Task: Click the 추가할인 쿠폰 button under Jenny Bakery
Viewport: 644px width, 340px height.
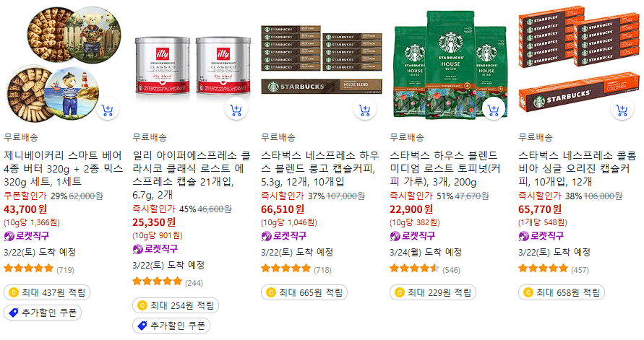Action: 43,313
